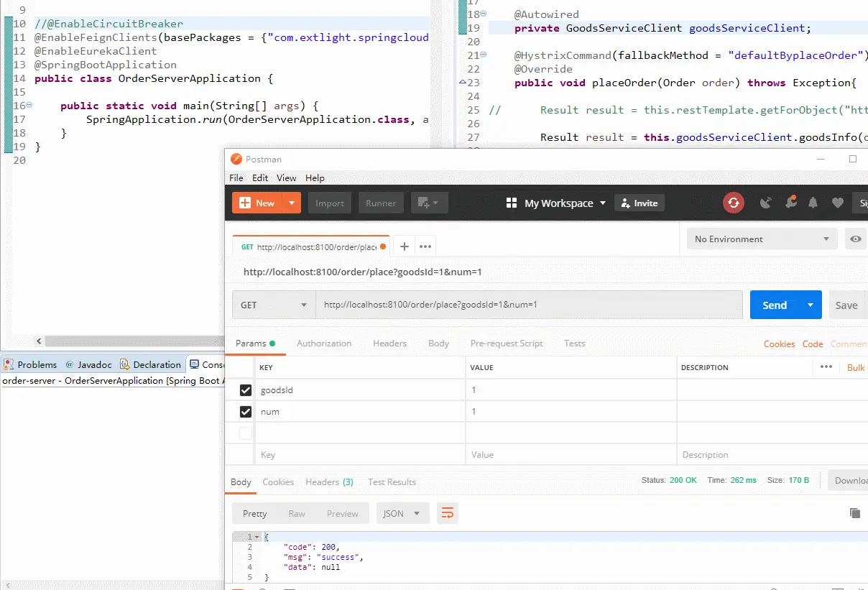Screen dimensions: 868x590
Task: Click the new window icon button
Action: tap(429, 203)
